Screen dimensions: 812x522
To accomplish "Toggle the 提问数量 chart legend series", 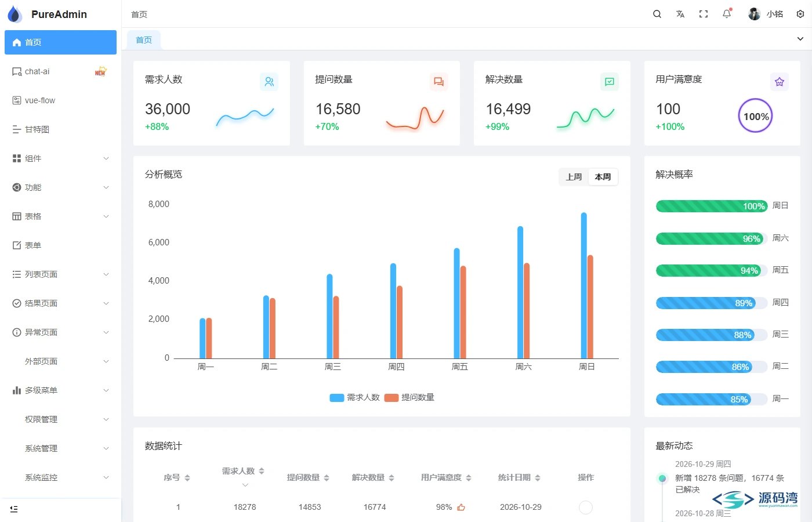I will tap(409, 398).
